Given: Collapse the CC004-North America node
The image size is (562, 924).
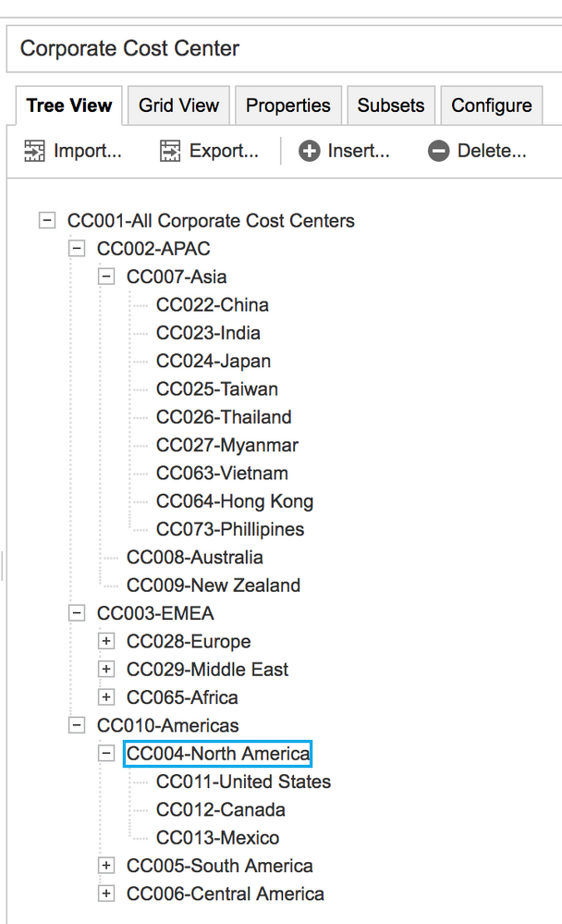Looking at the screenshot, I should (x=106, y=754).
